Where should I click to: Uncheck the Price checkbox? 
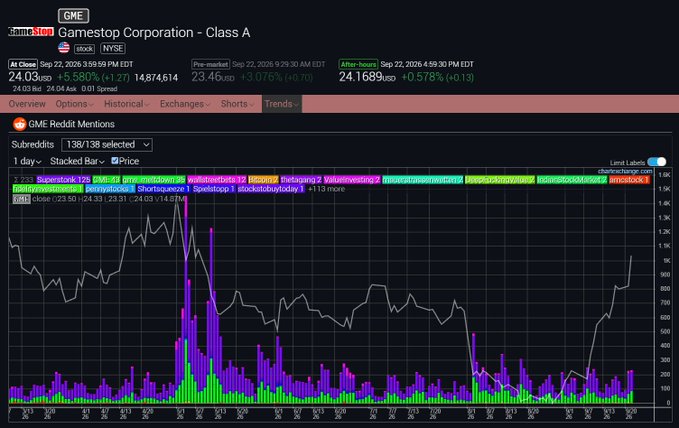click(x=115, y=161)
